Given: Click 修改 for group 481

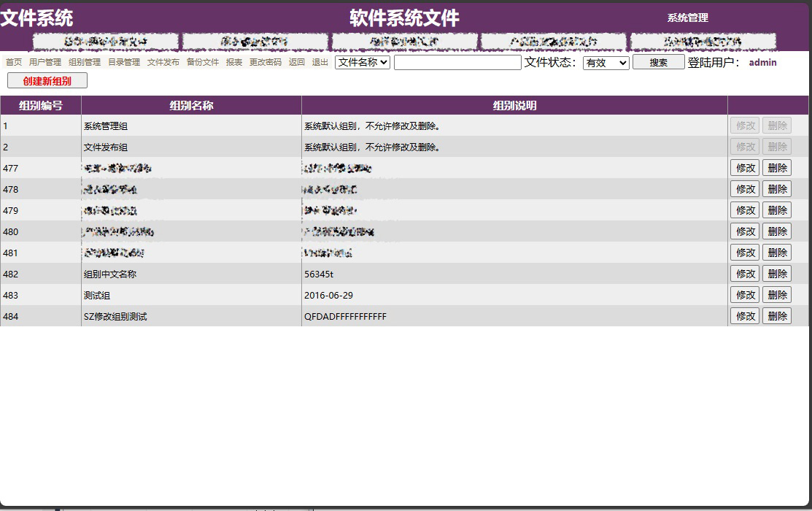Looking at the screenshot, I should pyautogui.click(x=745, y=253).
